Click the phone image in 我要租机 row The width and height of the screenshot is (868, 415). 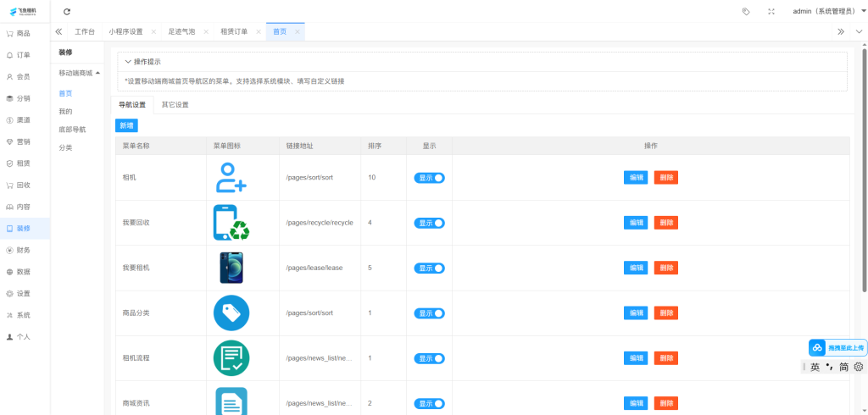[231, 268]
